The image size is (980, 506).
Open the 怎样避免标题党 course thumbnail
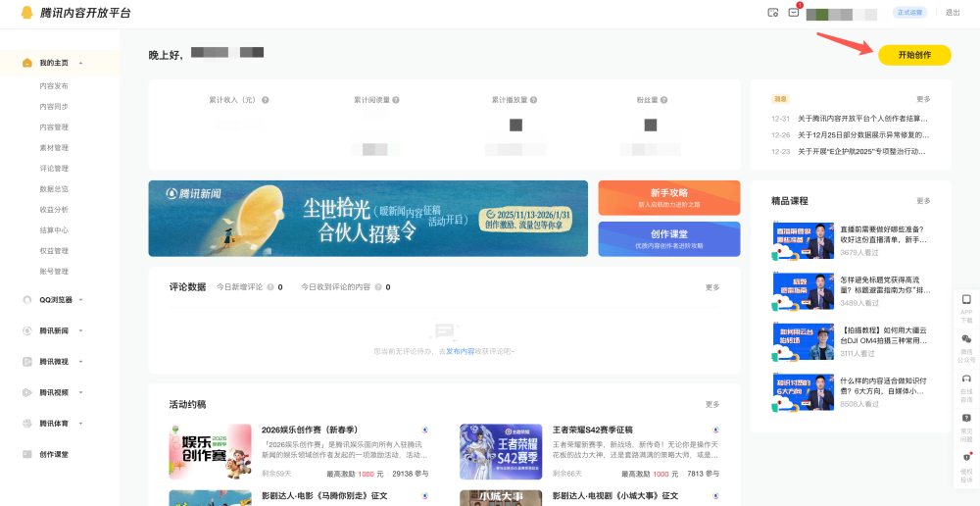coord(803,291)
